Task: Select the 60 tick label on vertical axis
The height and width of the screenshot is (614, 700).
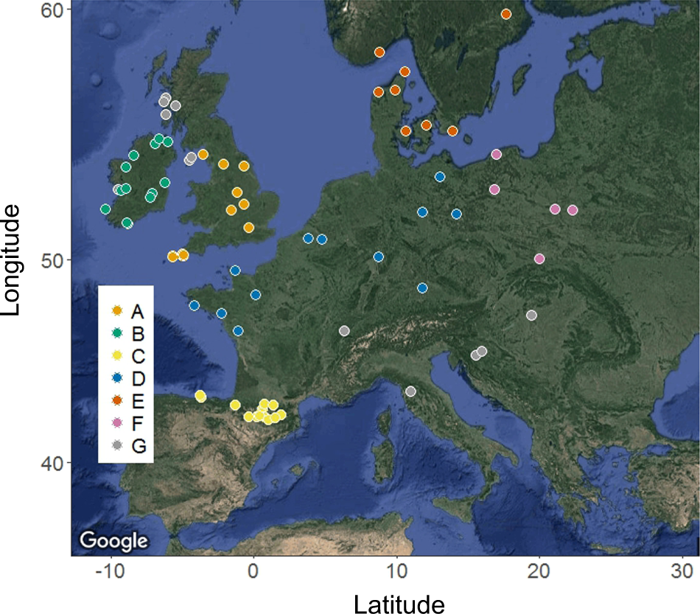Action: pyautogui.click(x=59, y=8)
